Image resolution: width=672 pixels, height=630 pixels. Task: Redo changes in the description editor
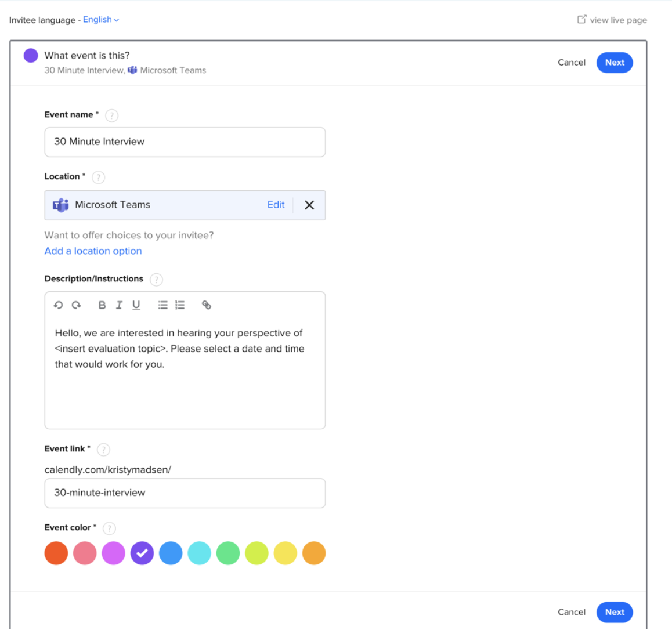76,305
